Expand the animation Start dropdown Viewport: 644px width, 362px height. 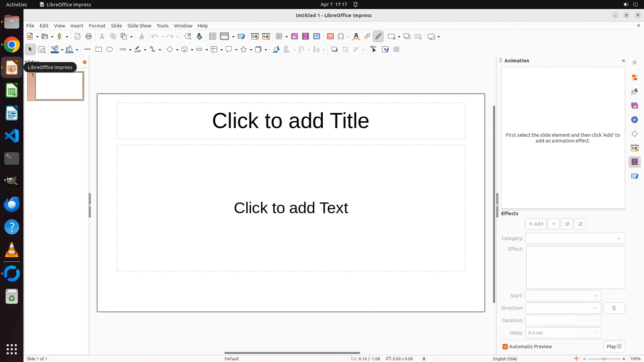[563, 296]
